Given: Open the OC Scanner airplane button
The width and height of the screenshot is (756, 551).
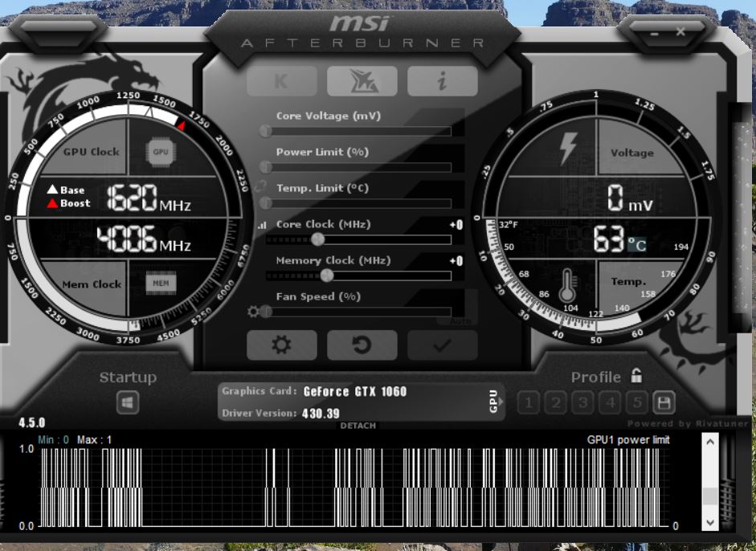Looking at the screenshot, I should 362,81.
